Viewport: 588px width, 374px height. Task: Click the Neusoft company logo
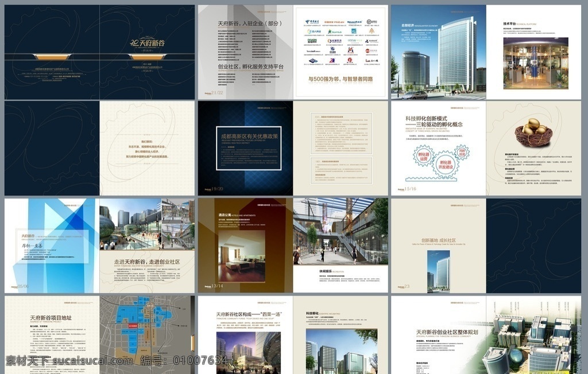click(354, 22)
